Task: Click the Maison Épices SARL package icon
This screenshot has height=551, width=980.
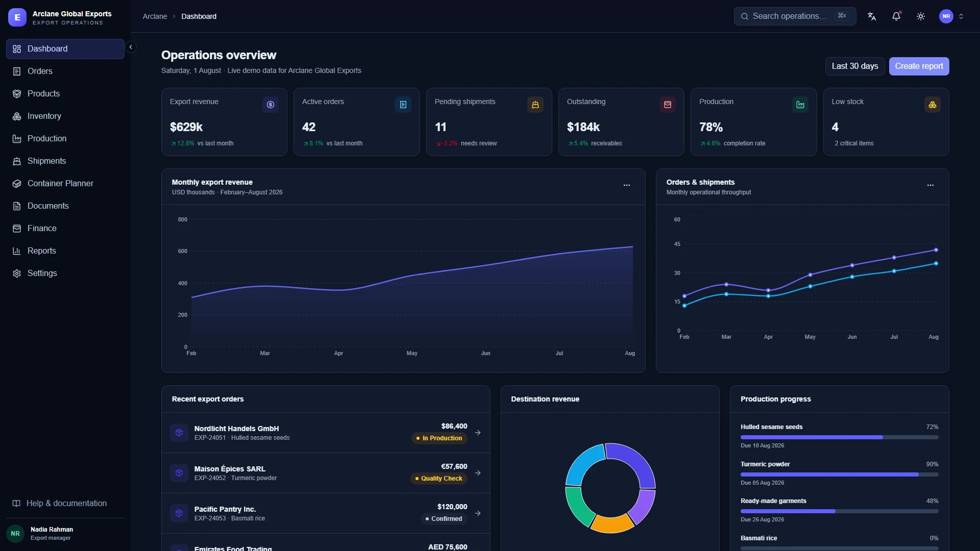Action: tap(179, 473)
